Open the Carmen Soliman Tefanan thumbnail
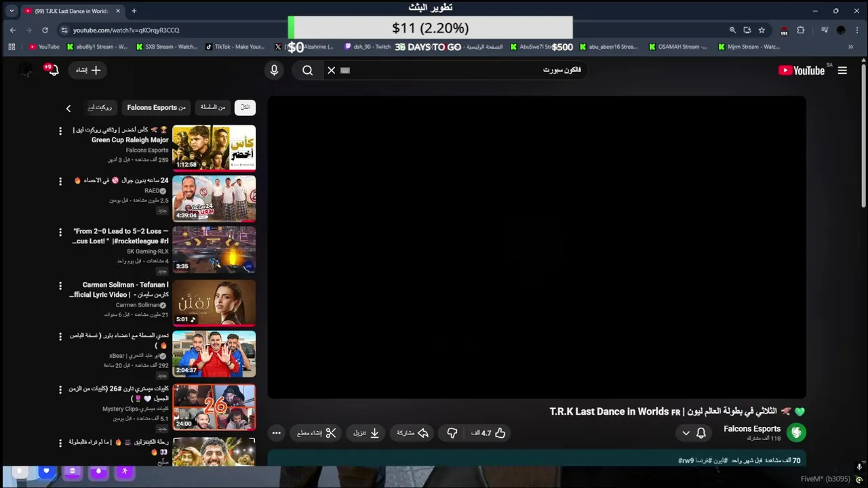This screenshot has width=868, height=488. coord(214,303)
